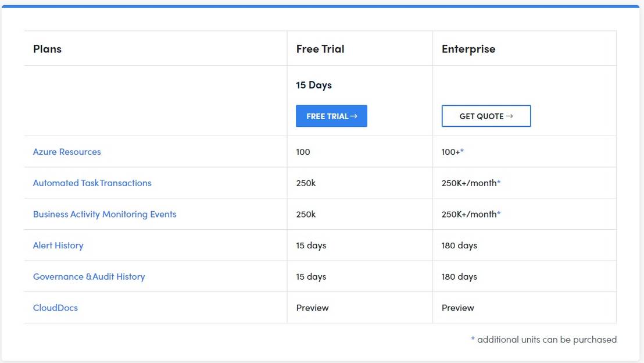This screenshot has height=363, width=644.
Task: Select Enterprise Business Activity value 250K+/month
Action: pyautogui.click(x=471, y=214)
